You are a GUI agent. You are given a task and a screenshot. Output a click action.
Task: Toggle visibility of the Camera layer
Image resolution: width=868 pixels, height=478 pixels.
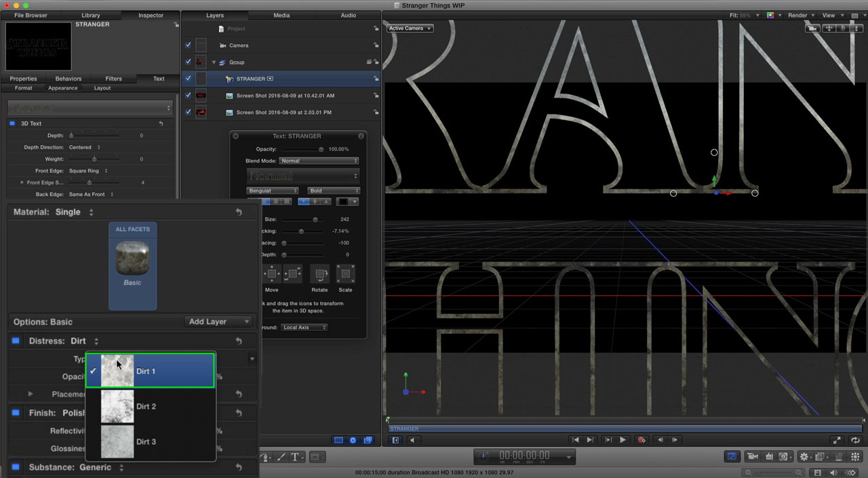[188, 45]
